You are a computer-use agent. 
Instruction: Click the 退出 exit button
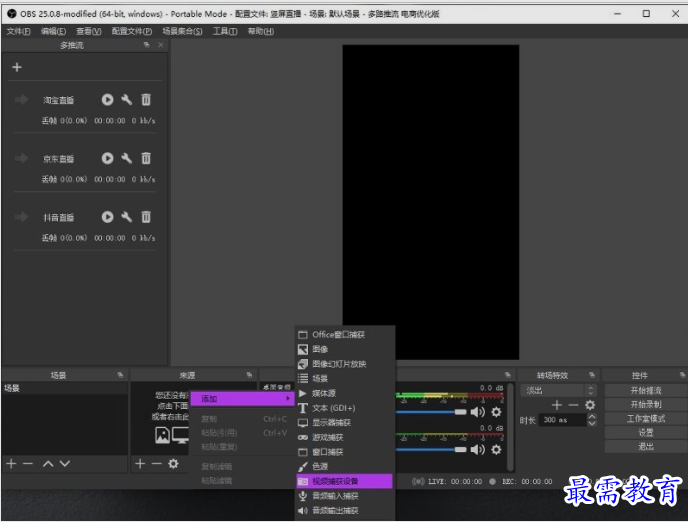(x=645, y=447)
